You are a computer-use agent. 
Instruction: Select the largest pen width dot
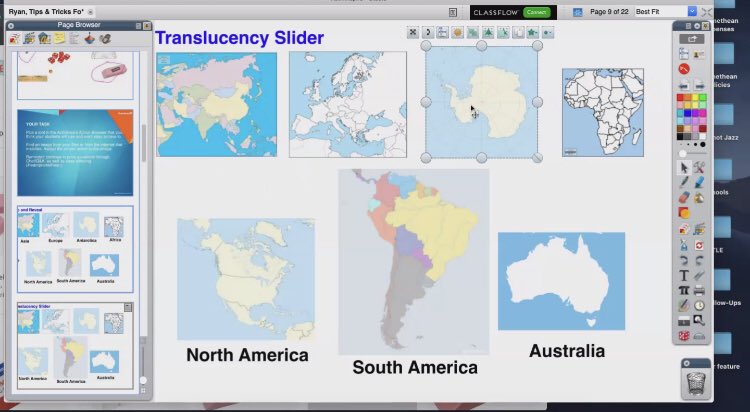tap(703, 145)
